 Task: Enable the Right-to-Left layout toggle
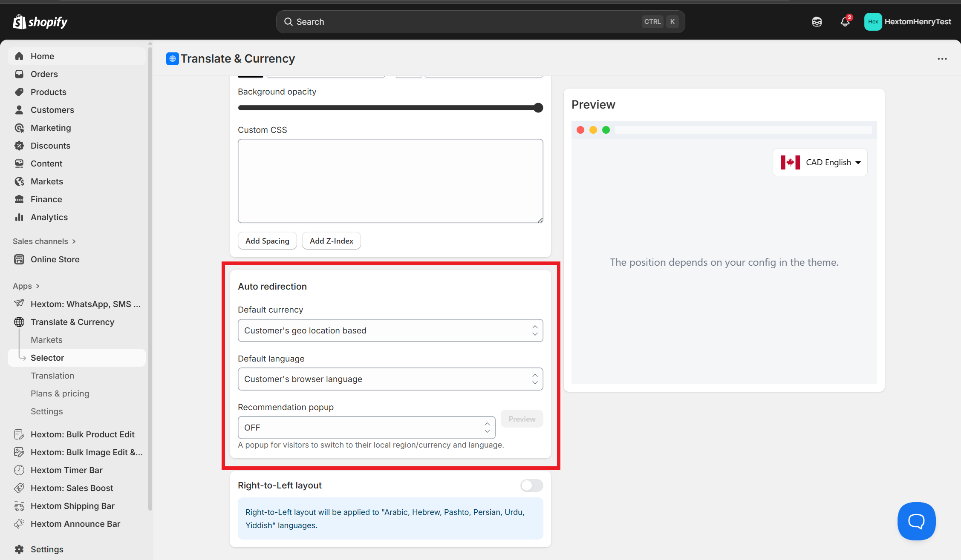[531, 485]
